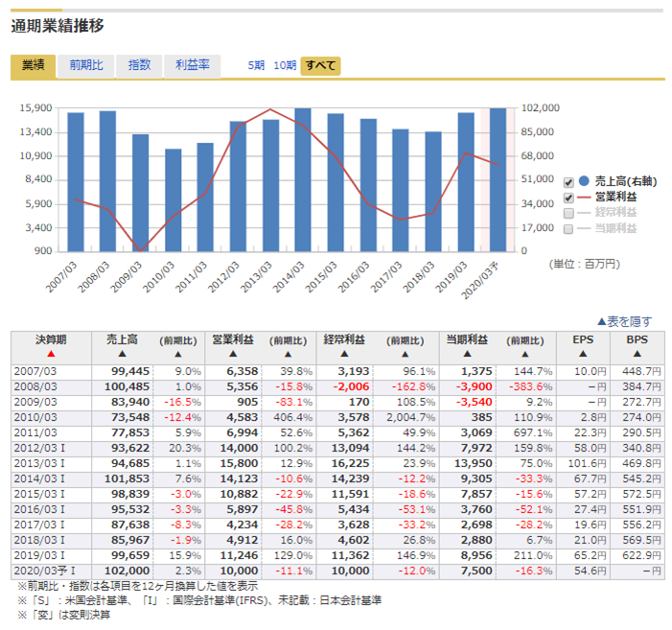Click sort arrow under 経常利益 header
Viewport: 672px width, 630px height.
(x=347, y=354)
